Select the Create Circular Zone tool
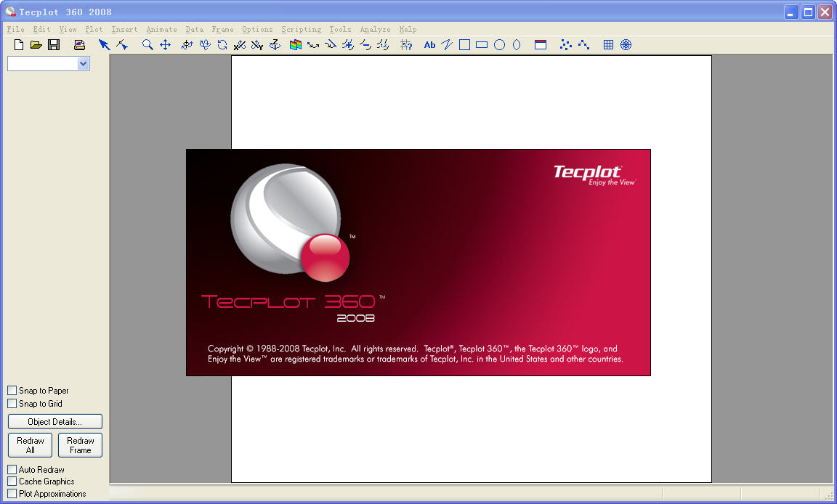 click(626, 45)
